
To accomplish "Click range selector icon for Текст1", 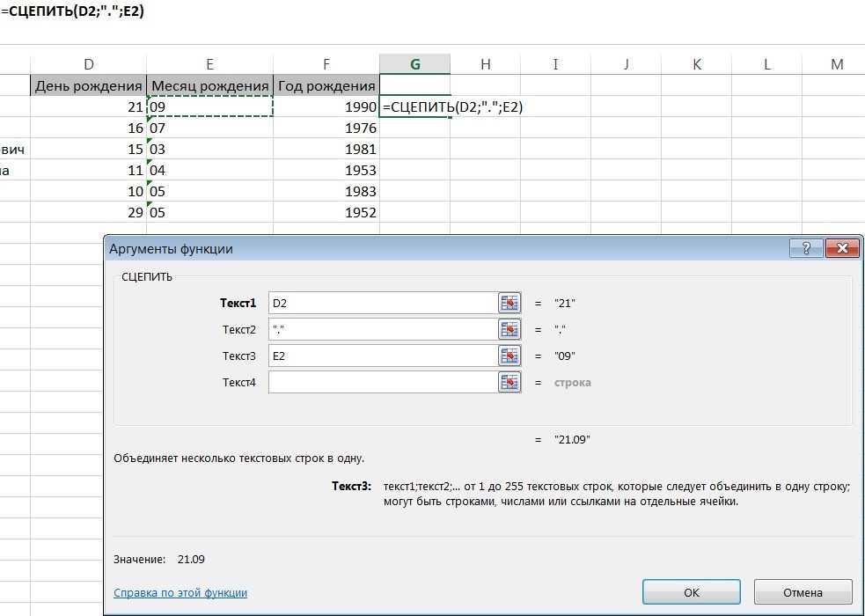I will point(509,303).
